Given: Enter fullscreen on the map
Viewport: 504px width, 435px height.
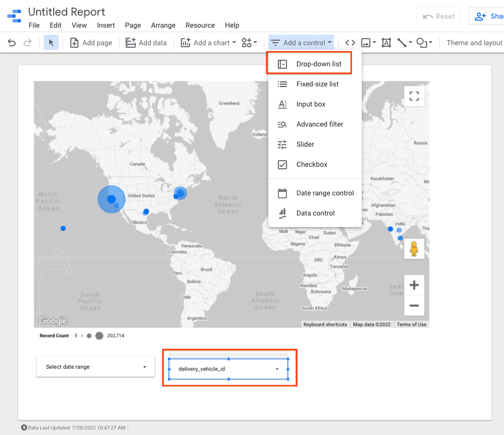Looking at the screenshot, I should click(414, 95).
